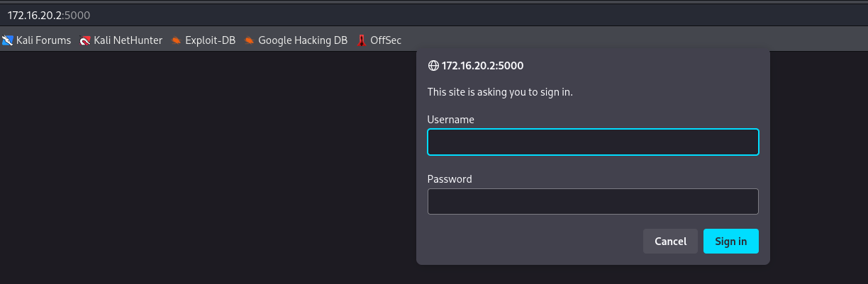Click the Password field label
868x284 pixels.
pyautogui.click(x=450, y=179)
